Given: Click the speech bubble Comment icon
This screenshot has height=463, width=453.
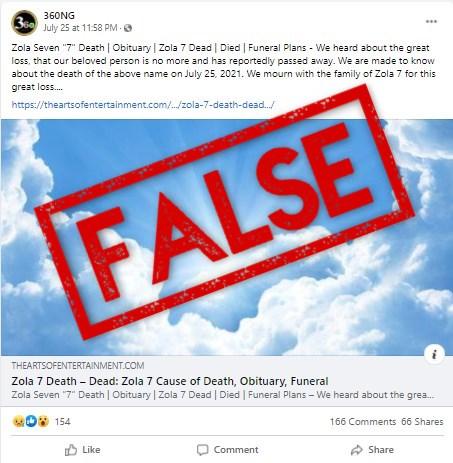Looking at the screenshot, I should pos(202,450).
